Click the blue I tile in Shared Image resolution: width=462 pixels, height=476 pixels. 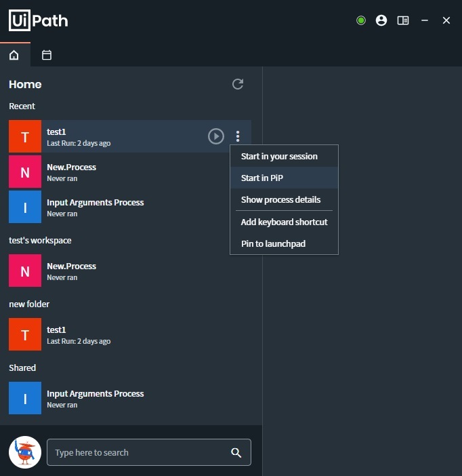point(25,398)
